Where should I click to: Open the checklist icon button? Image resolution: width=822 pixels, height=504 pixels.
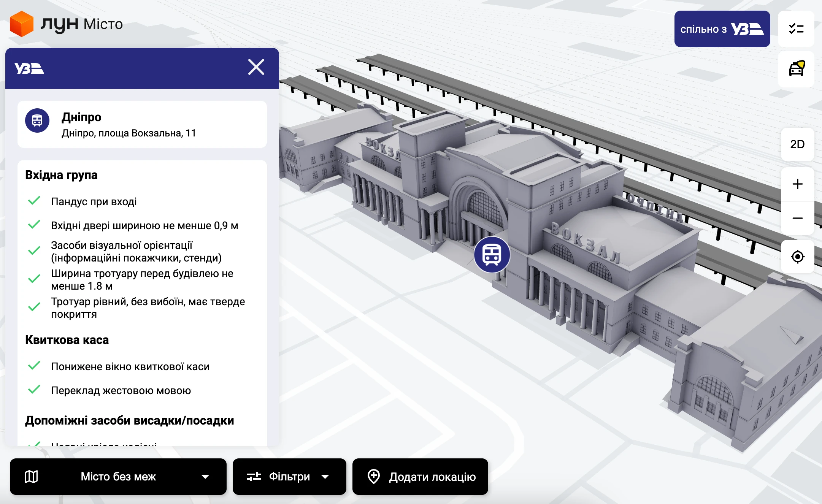click(x=796, y=29)
